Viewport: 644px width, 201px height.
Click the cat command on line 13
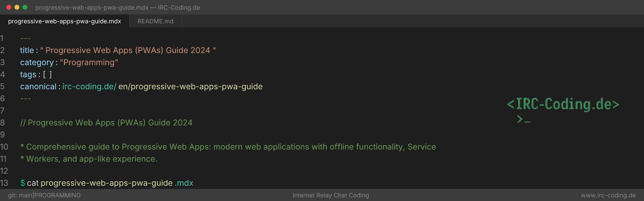[x=33, y=183]
